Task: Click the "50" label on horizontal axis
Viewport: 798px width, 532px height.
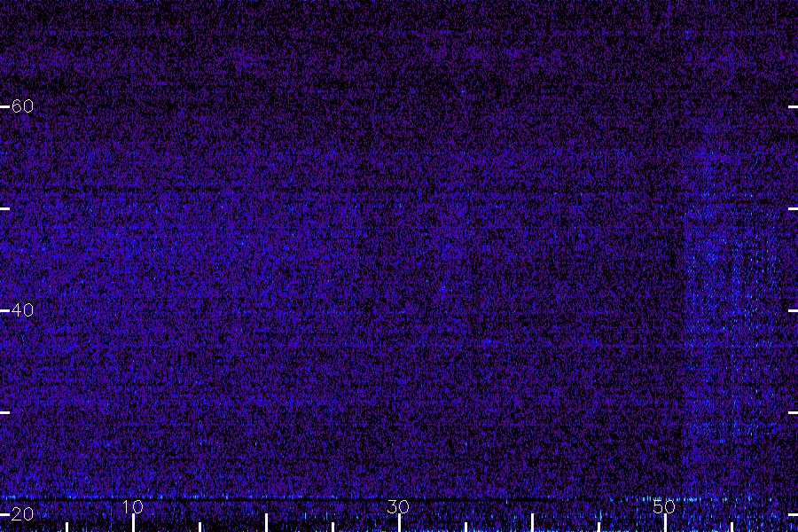Action: pyautogui.click(x=663, y=507)
